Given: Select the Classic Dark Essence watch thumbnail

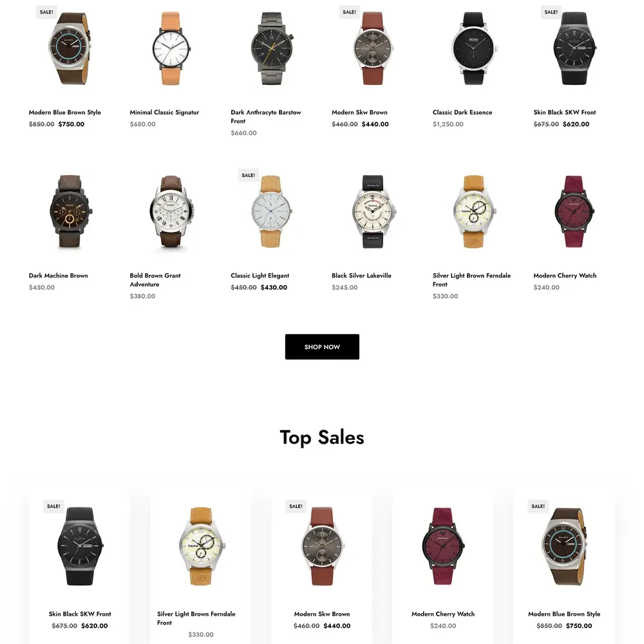Looking at the screenshot, I should pos(473,48).
